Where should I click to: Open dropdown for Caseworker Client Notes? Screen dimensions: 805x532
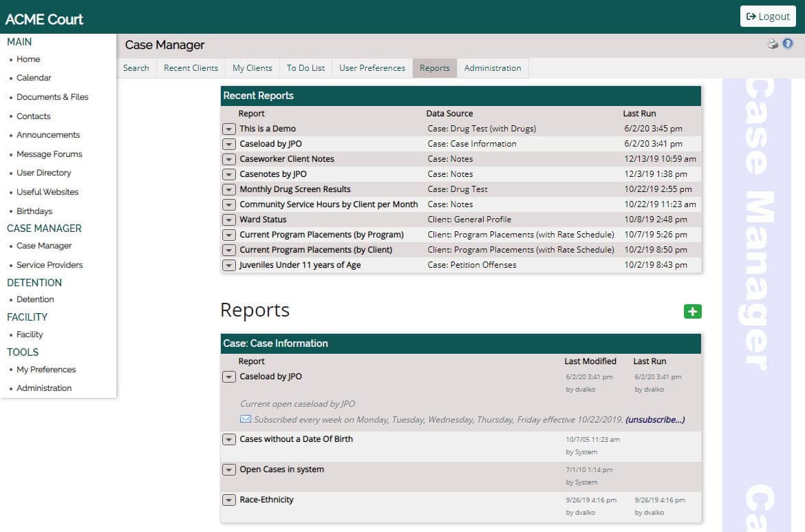point(229,159)
